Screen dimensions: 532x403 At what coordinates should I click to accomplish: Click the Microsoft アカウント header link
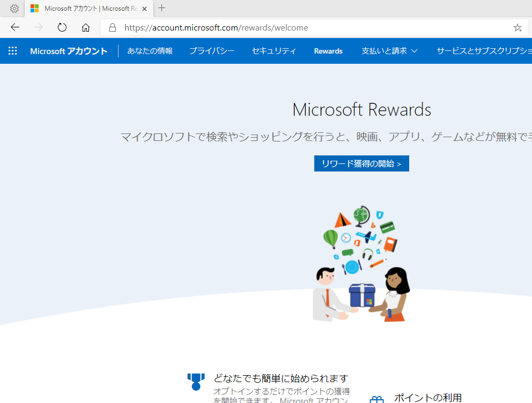click(x=69, y=51)
